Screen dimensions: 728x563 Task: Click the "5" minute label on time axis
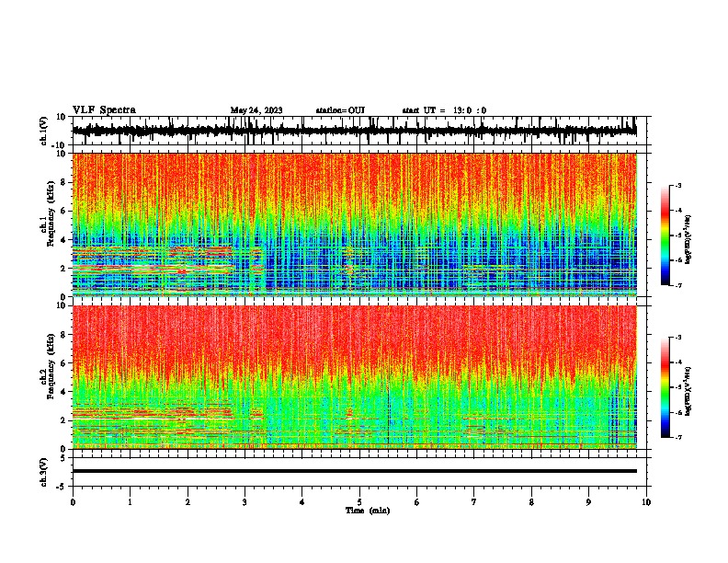tap(359, 502)
